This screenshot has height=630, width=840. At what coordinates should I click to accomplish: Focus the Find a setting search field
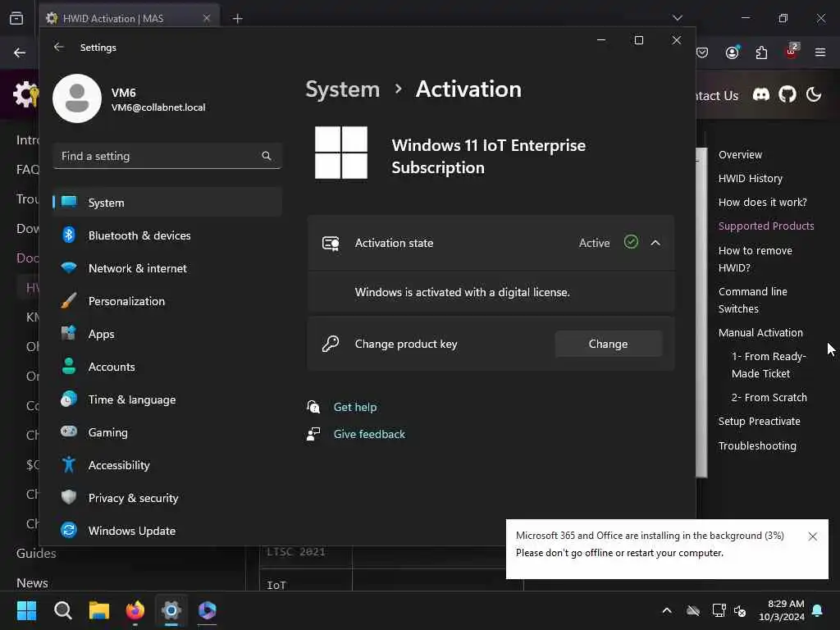(167, 156)
